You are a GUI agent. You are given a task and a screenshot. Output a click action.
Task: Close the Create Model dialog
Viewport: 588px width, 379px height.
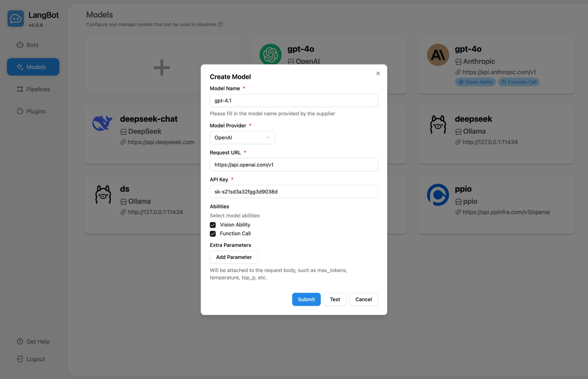[378, 73]
